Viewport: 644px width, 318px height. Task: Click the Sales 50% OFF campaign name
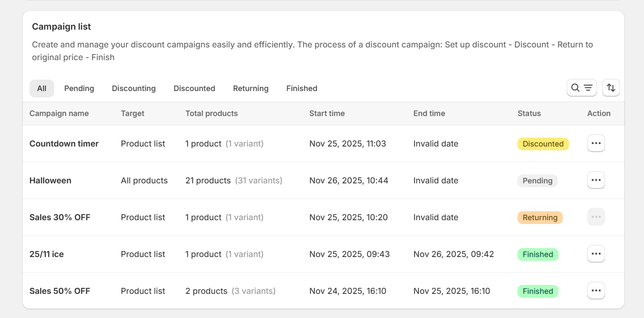click(60, 291)
